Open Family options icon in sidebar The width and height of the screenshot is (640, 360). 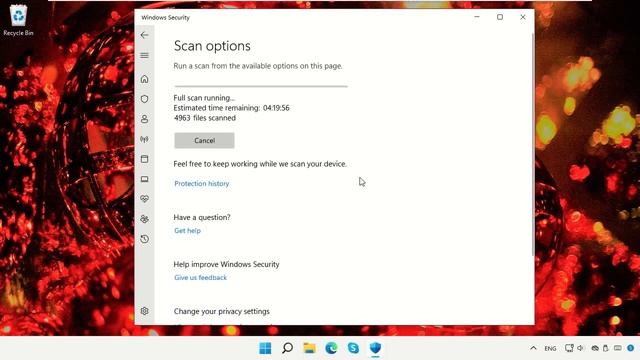[144, 219]
